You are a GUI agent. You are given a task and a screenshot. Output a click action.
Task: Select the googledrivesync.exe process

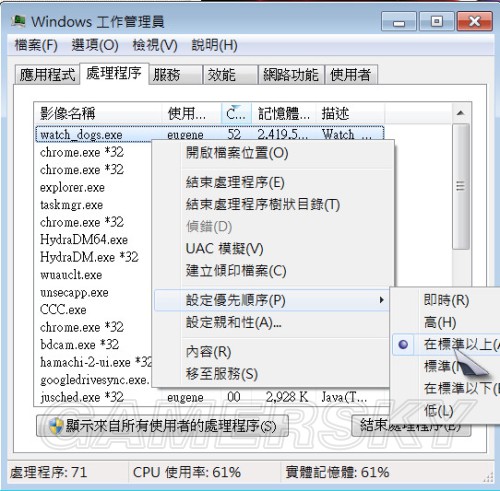[95, 380]
